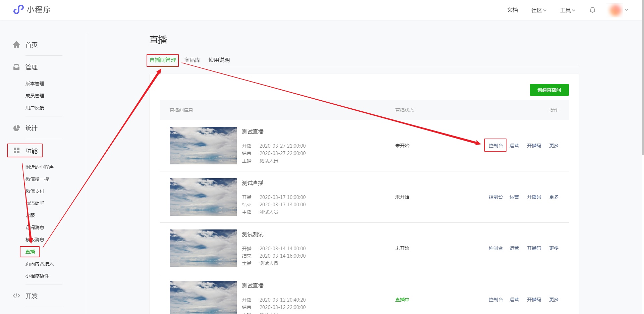Click the home icon in sidebar

[16, 45]
